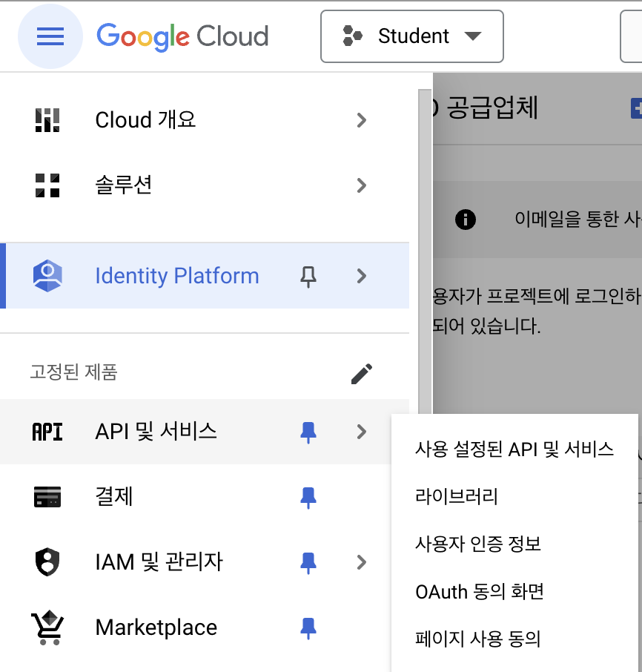642x672 pixels.
Task: Click the 솔루션 grid icon
Action: (47, 185)
